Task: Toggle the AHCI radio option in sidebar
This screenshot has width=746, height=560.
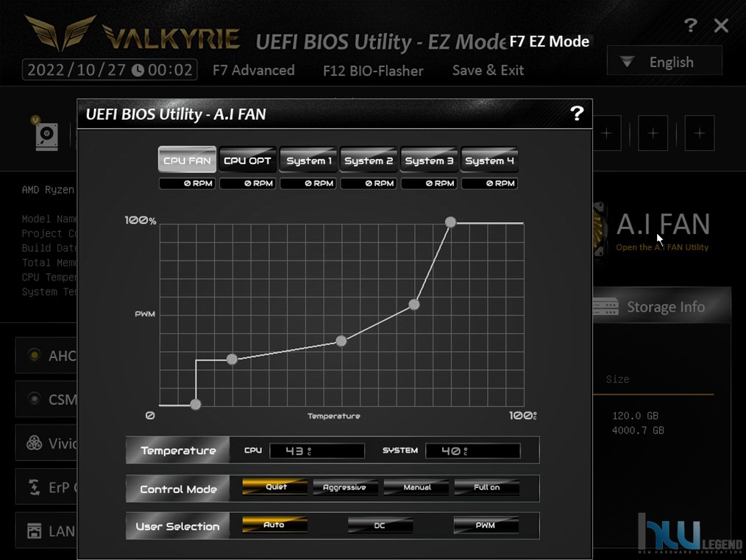Action: 34,355
